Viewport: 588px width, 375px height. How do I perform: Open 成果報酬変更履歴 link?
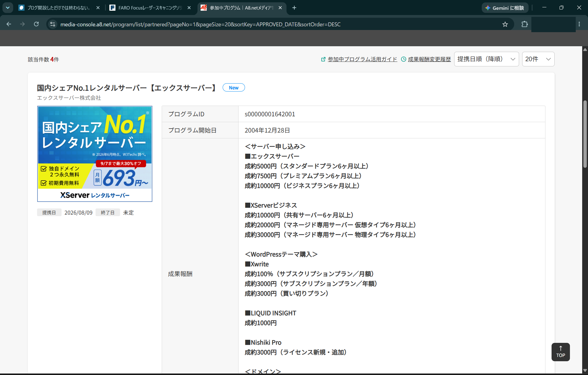[429, 59]
